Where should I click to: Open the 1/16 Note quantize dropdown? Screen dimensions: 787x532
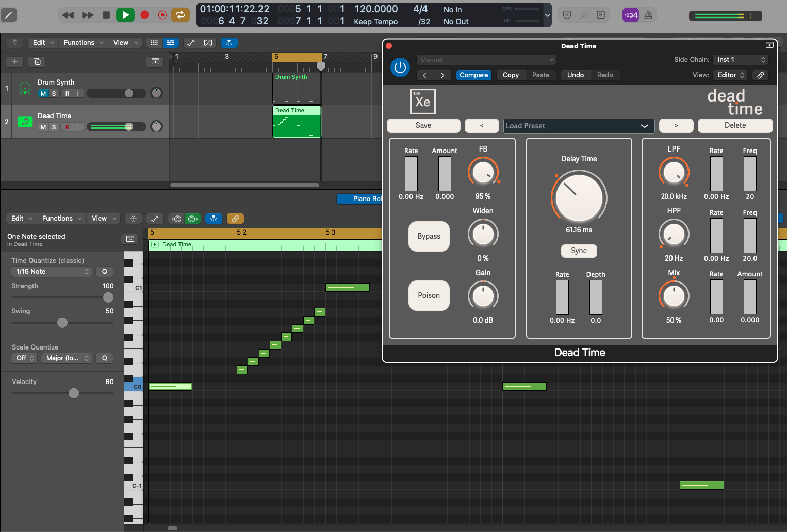coord(52,272)
